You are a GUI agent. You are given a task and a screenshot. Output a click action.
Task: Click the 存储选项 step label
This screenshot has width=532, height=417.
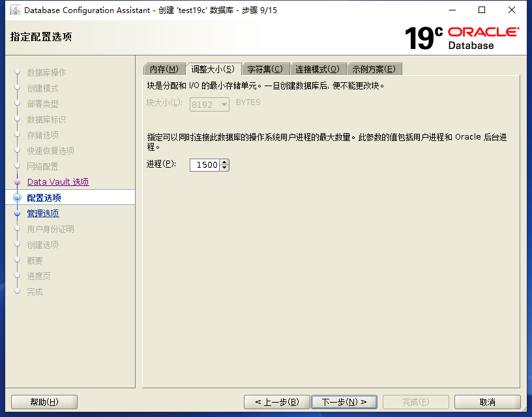coord(43,135)
